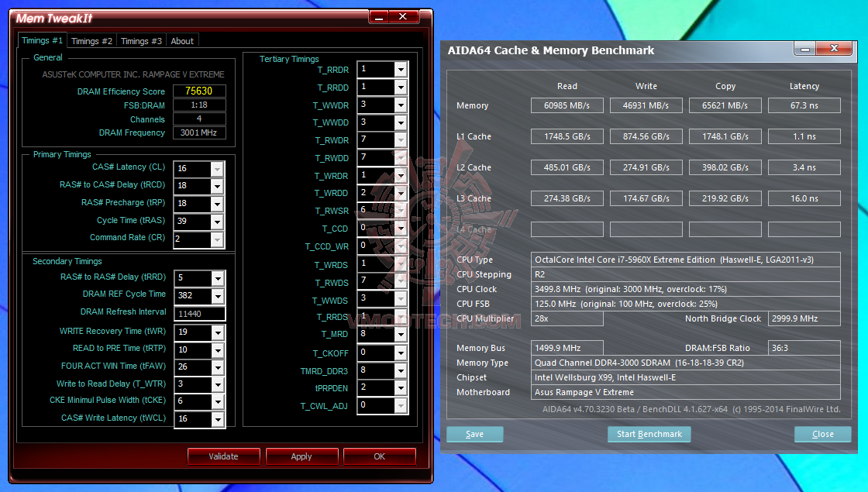This screenshot has height=492, width=868.
Task: Expand the T_WRDR dropdown
Action: pyautogui.click(x=401, y=175)
